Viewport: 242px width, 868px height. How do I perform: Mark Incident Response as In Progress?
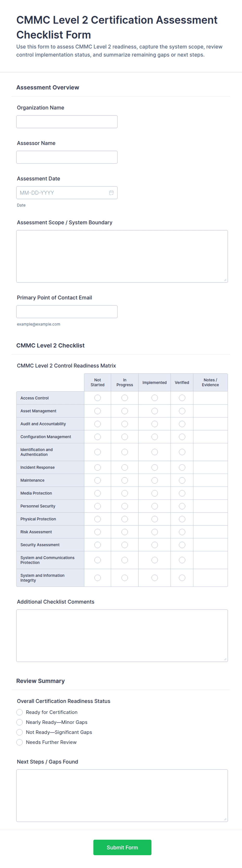click(x=125, y=467)
